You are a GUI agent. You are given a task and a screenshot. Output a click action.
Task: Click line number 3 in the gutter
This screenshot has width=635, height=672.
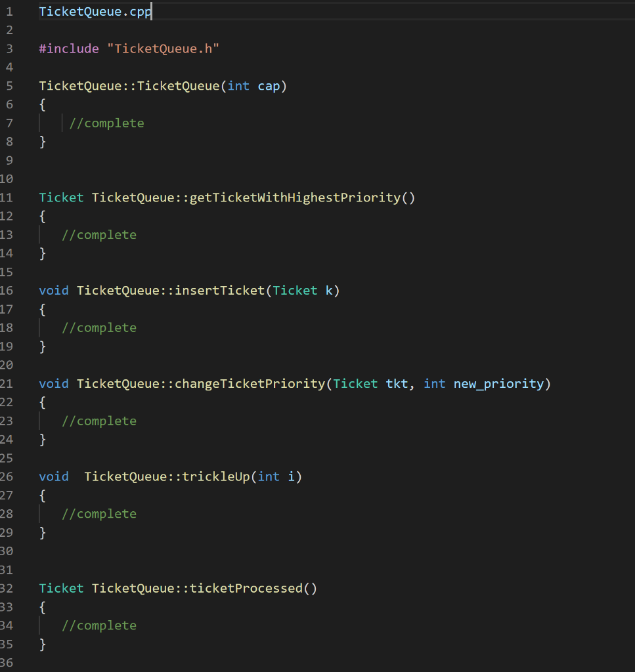tap(9, 49)
